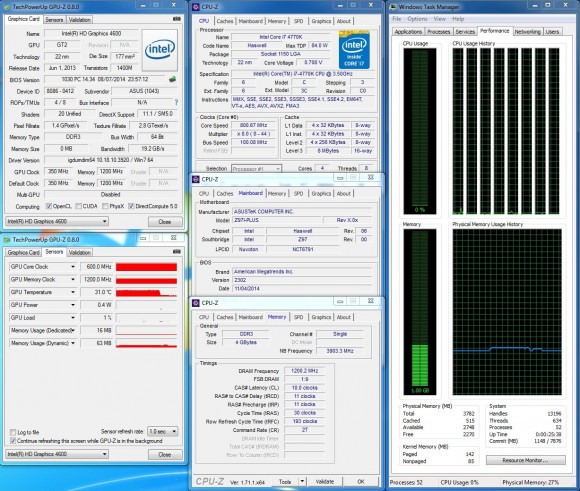The width and height of the screenshot is (580, 491).
Task: Click the motherboard Model value Z97I-PLUS
Action: 276,220
